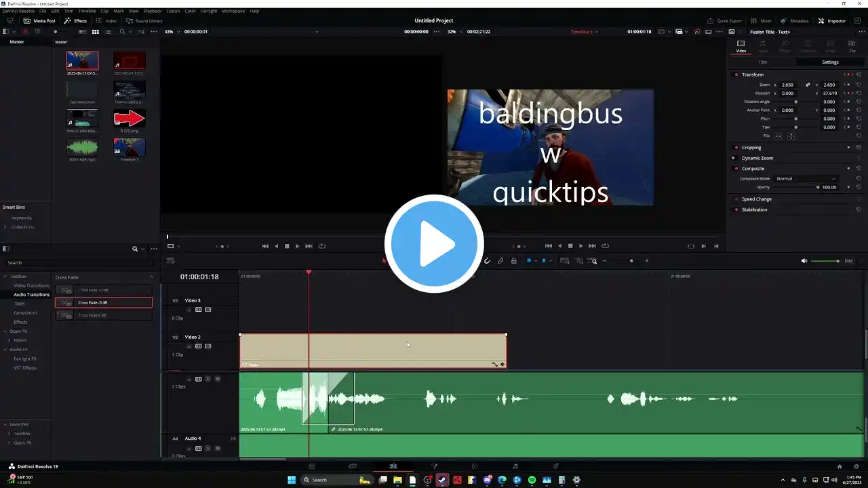
Task: Switch to the Settings tab in Inspector
Action: pos(830,62)
